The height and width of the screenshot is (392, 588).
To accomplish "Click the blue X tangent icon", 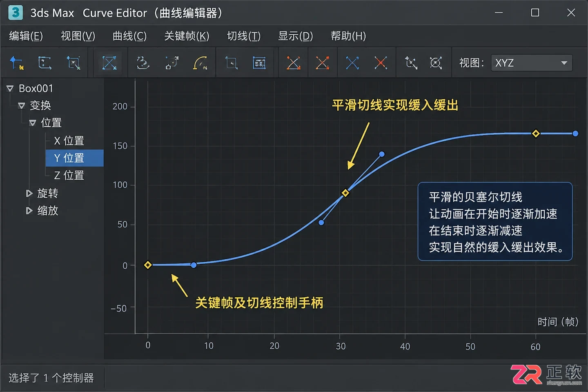I will coord(352,63).
